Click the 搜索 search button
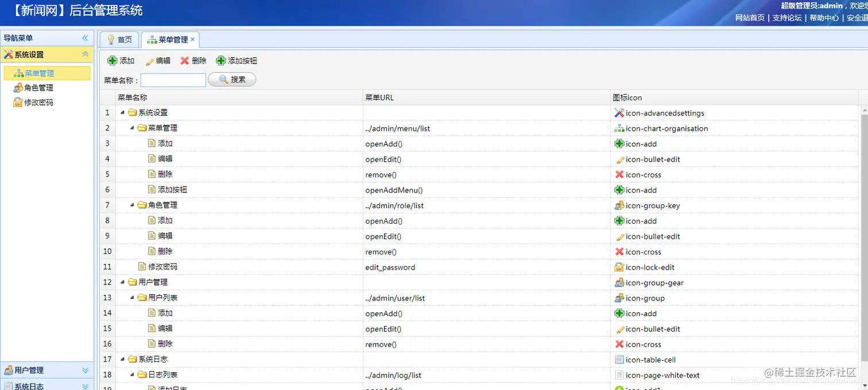Screen dimensions: 868x390 [x=232, y=80]
